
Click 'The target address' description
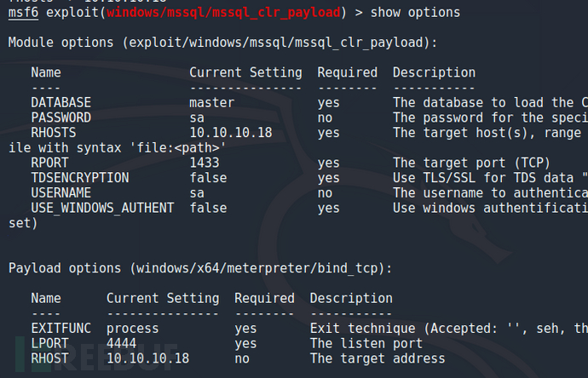click(x=378, y=359)
